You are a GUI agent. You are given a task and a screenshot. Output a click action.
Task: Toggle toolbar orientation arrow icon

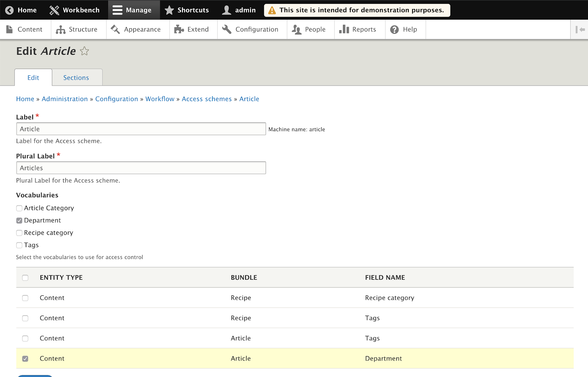580,29
